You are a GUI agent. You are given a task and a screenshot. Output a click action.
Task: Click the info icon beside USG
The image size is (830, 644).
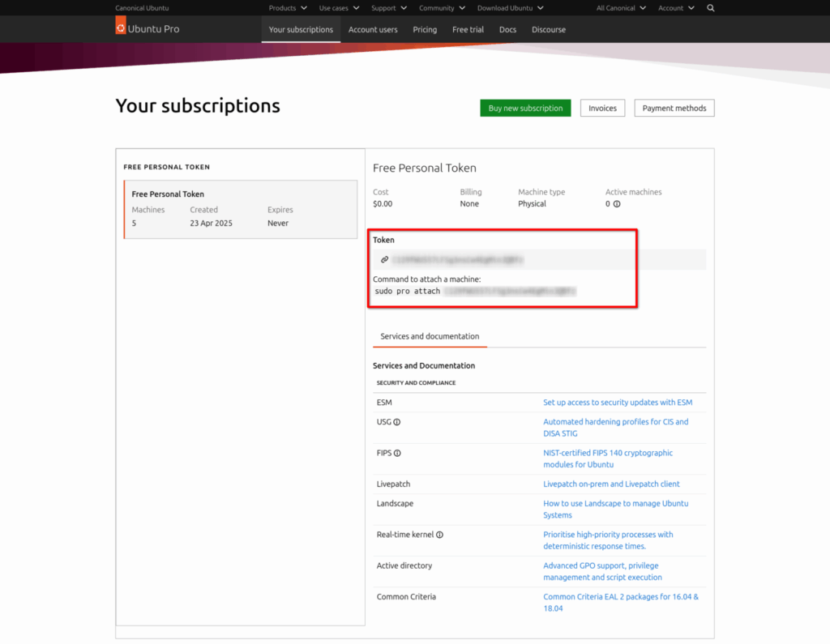tap(396, 421)
